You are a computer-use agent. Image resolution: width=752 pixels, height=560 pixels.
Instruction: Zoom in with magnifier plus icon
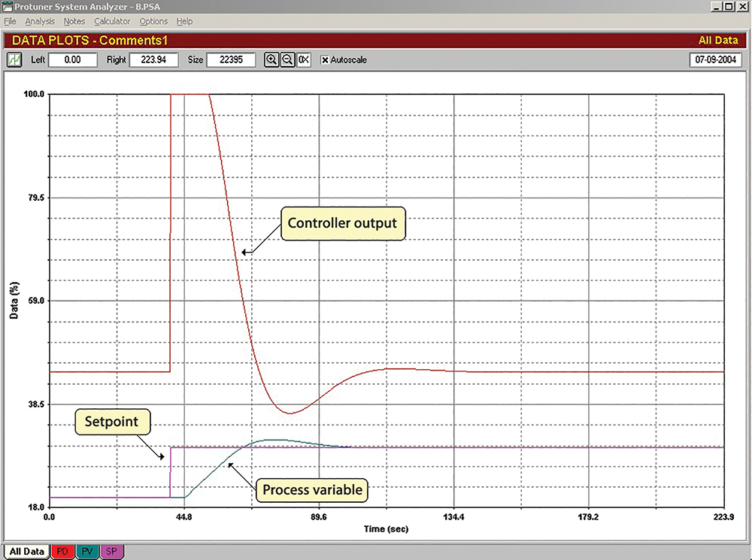point(271,60)
